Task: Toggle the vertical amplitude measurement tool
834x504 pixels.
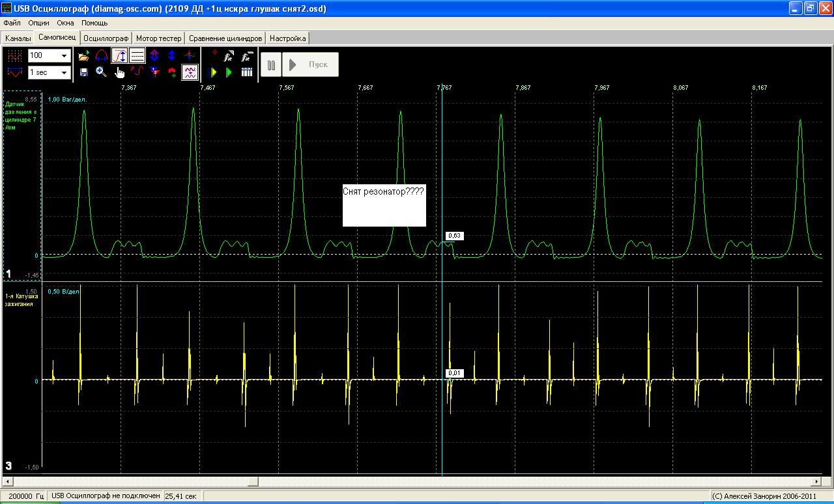Action: 119,56
